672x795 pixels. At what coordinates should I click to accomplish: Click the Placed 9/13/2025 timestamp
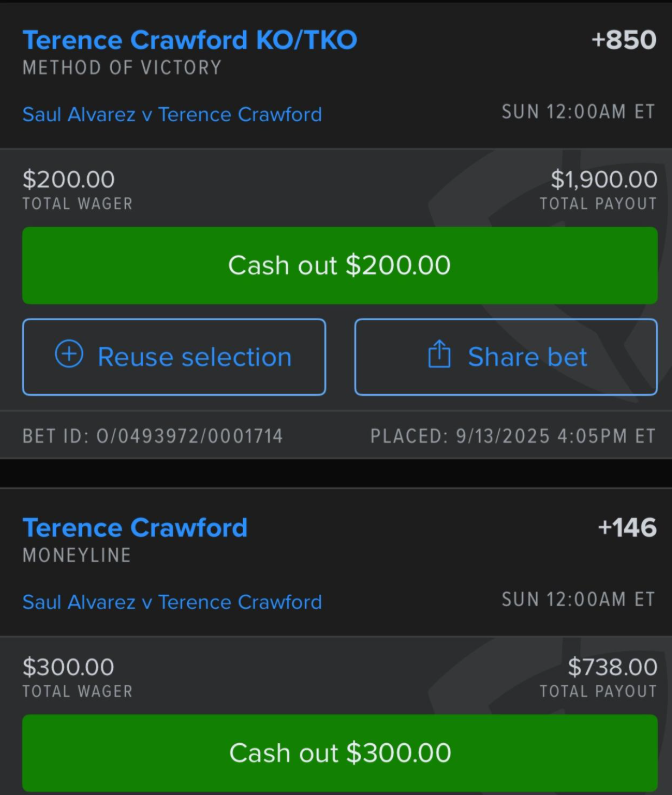pyautogui.click(x=513, y=436)
